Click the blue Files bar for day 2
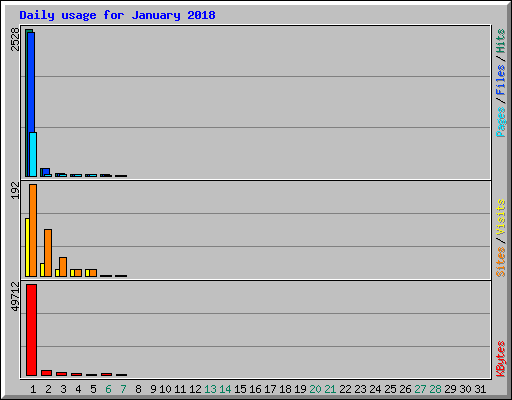The width and height of the screenshot is (512, 400). (46, 171)
